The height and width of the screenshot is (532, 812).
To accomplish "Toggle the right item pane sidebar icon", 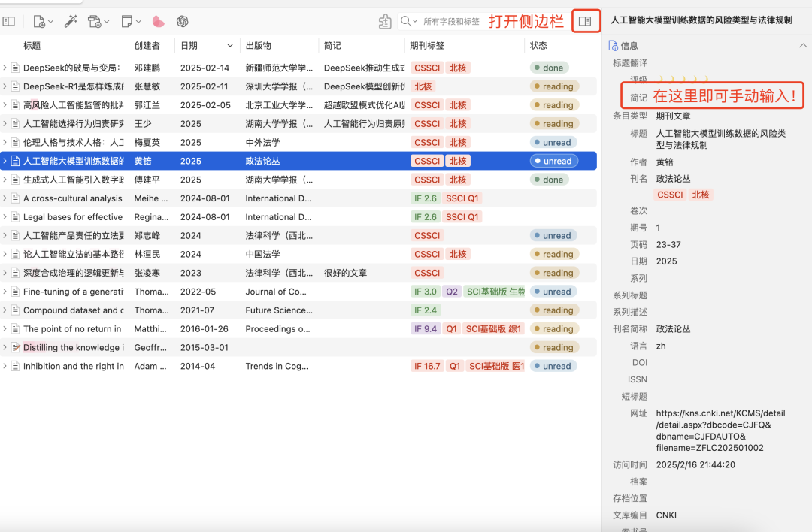I will pyautogui.click(x=585, y=21).
